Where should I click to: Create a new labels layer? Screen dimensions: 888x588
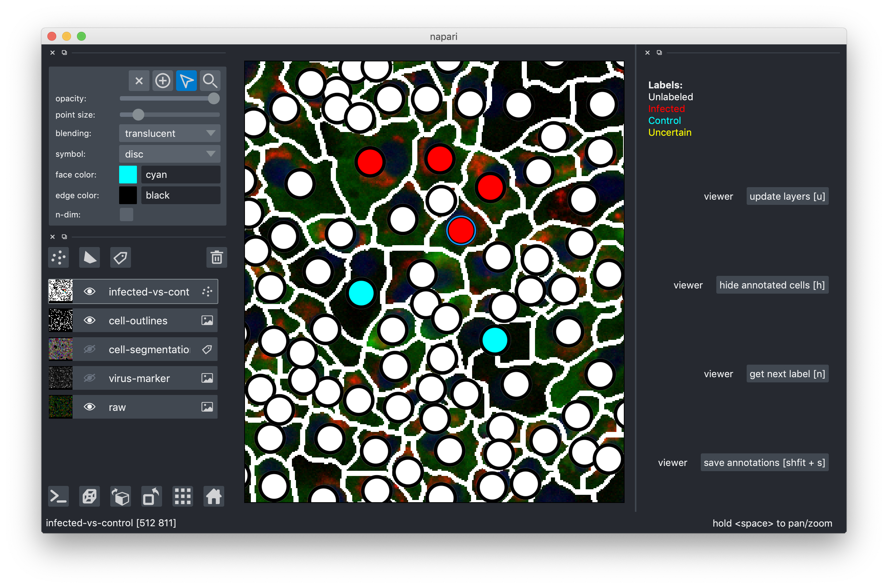[120, 258]
